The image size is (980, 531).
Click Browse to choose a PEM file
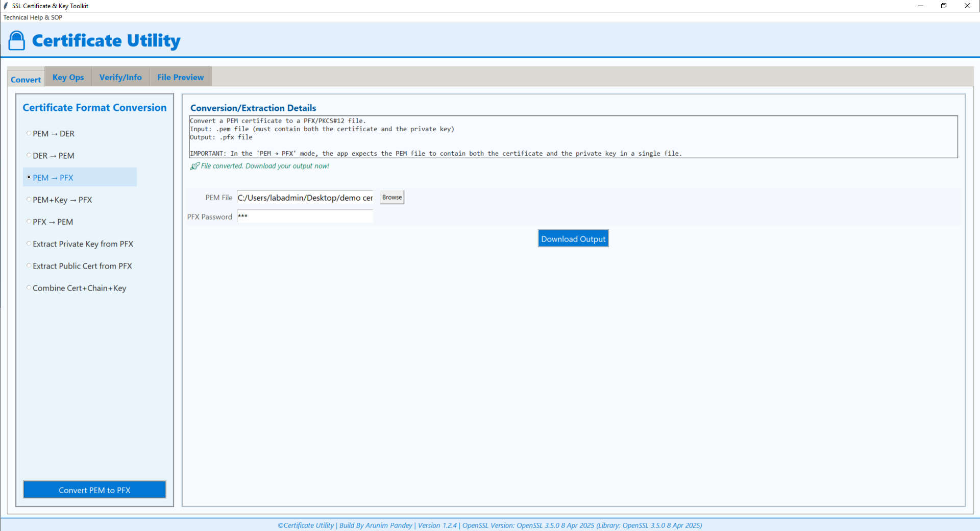(391, 197)
